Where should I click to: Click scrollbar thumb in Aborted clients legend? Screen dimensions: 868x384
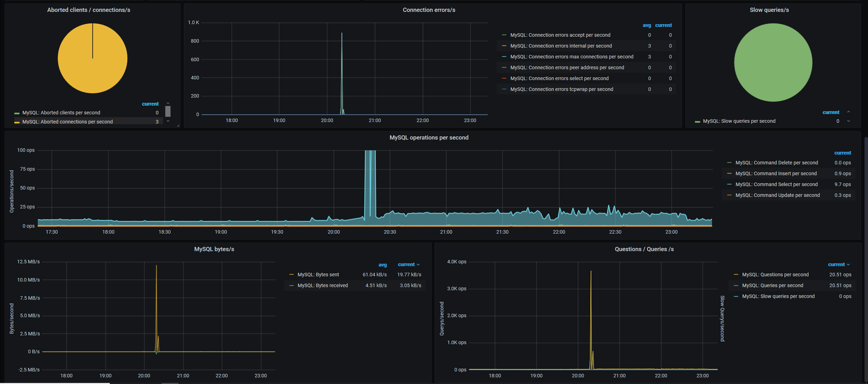pyautogui.click(x=168, y=112)
